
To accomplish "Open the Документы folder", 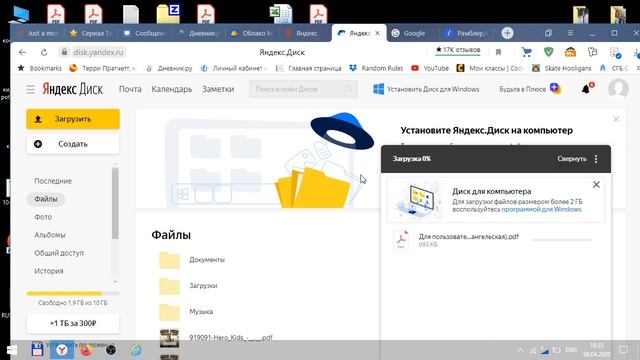I will pos(192,260).
